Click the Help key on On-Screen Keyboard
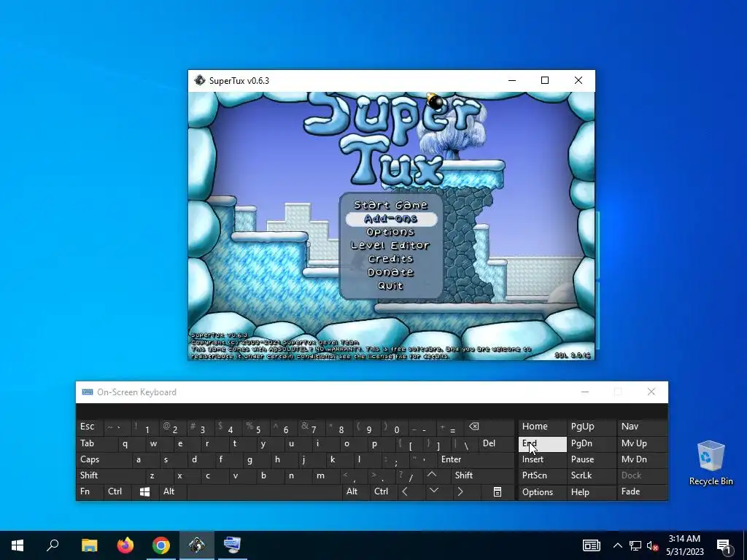The width and height of the screenshot is (747, 560). [x=591, y=492]
